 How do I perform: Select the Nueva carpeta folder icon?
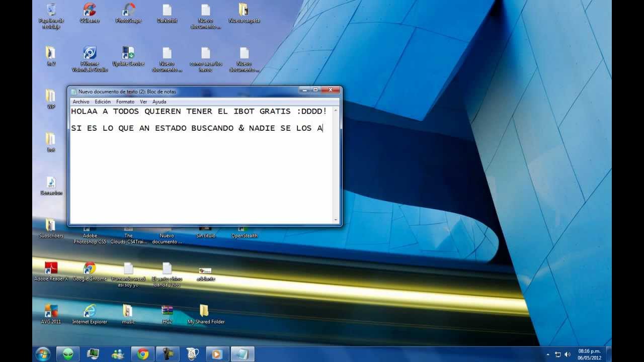pos(244,13)
